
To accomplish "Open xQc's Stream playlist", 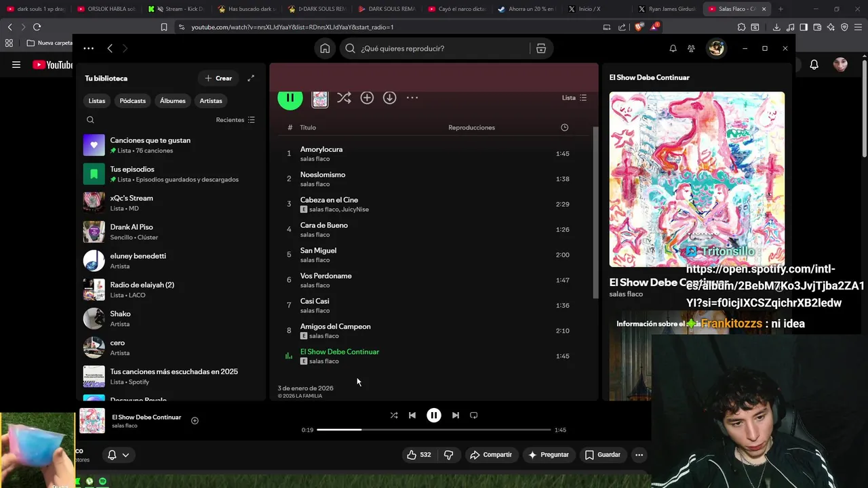I will pyautogui.click(x=170, y=203).
